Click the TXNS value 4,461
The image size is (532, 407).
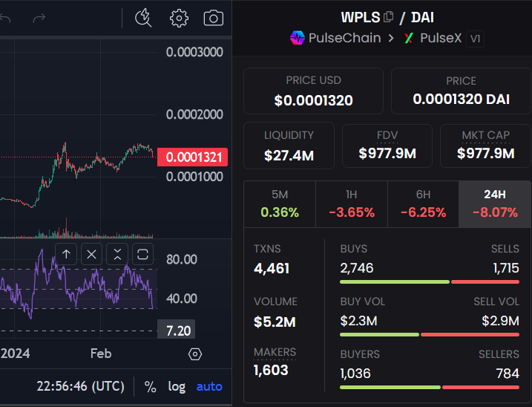click(x=272, y=269)
